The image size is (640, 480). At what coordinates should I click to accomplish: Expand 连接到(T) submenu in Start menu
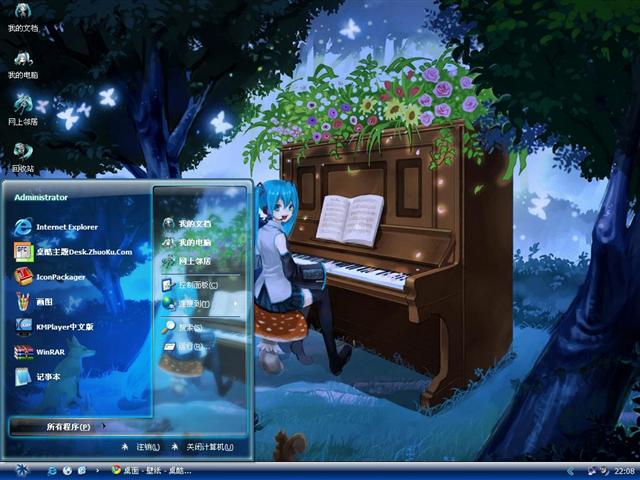pyautogui.click(x=200, y=304)
